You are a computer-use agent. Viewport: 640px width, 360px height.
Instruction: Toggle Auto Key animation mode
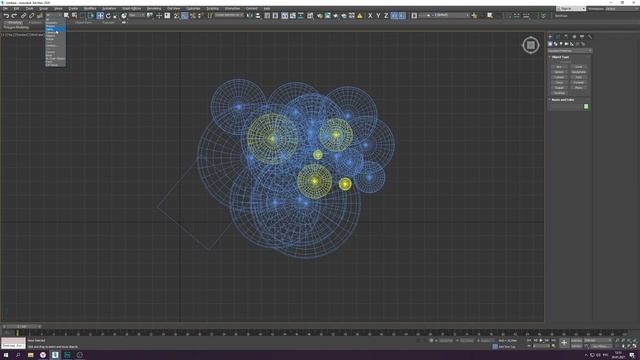[576, 340]
